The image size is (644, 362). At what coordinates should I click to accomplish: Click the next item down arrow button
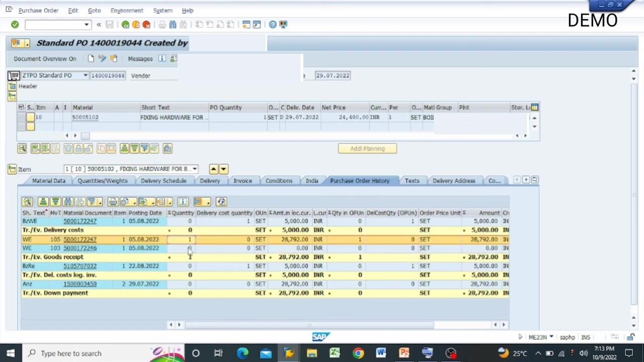[x=224, y=169]
